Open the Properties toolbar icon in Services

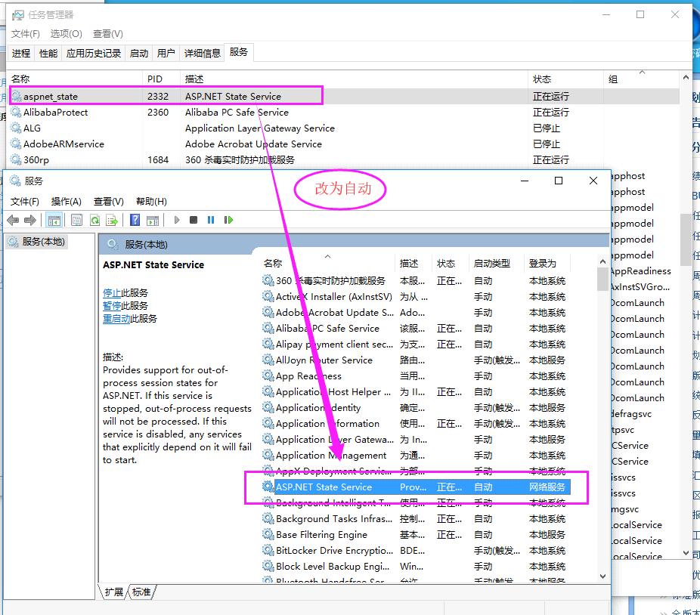coord(76,220)
